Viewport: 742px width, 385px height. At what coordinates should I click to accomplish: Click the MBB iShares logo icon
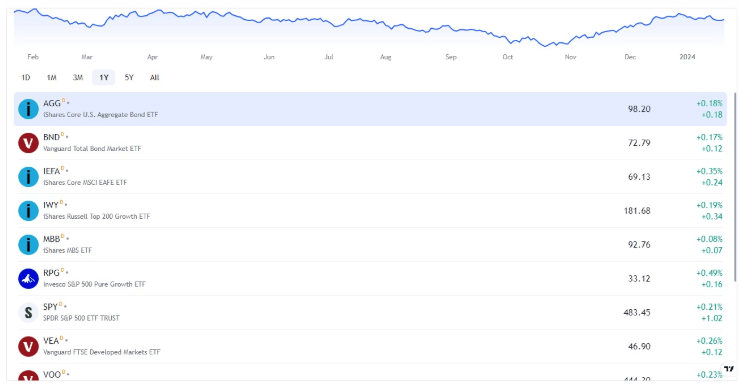pos(28,245)
